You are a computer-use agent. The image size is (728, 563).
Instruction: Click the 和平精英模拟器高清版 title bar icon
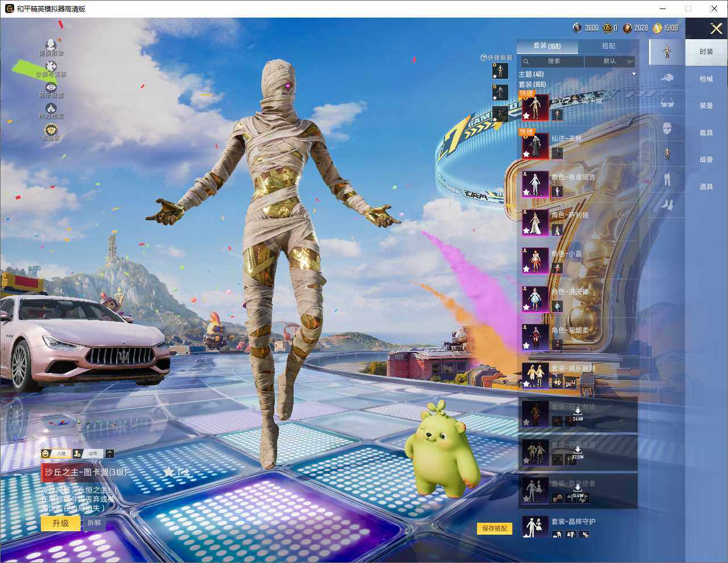pos(9,9)
